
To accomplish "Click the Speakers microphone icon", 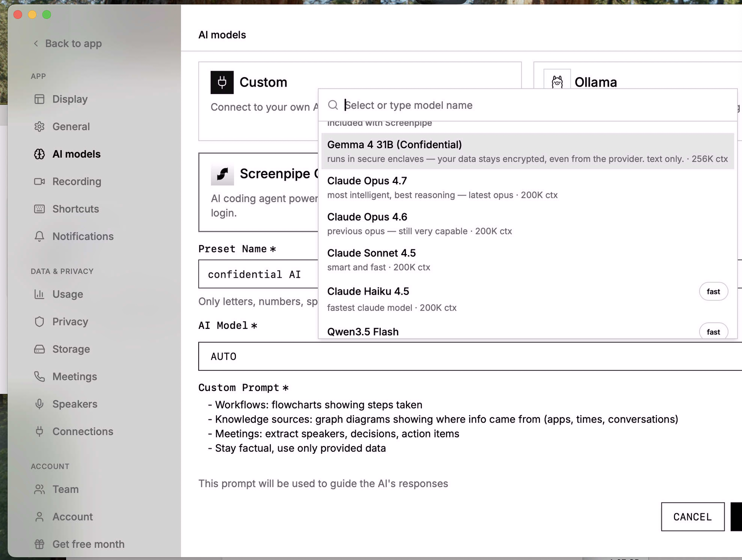I will point(39,404).
